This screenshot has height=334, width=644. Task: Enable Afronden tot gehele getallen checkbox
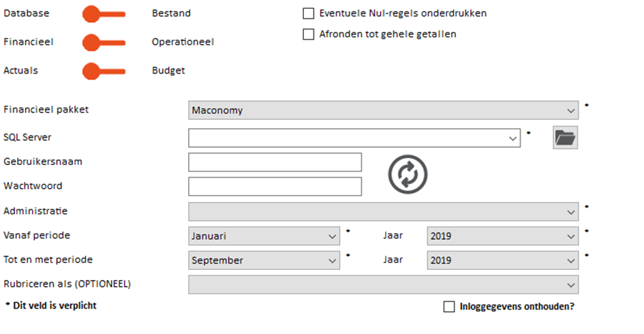(x=309, y=34)
